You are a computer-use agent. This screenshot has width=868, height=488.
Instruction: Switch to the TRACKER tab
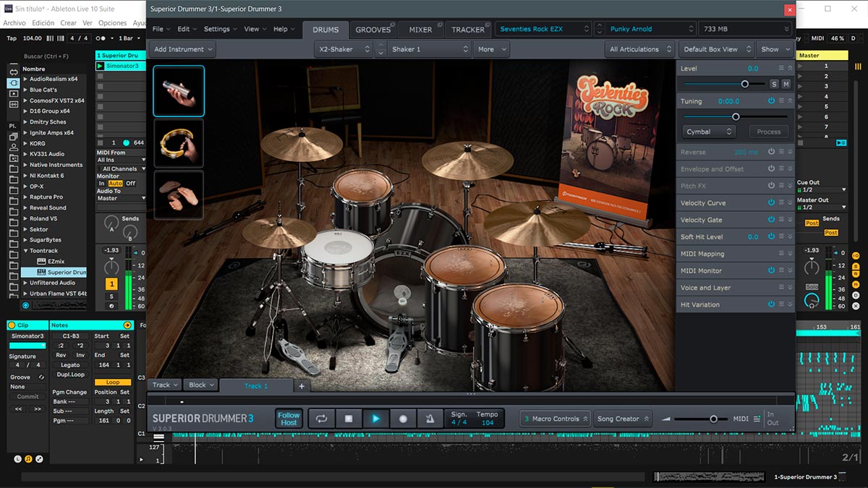pyautogui.click(x=468, y=30)
